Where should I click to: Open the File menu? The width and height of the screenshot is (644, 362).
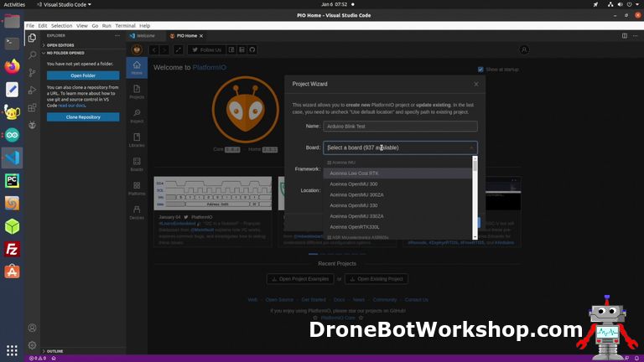click(x=30, y=25)
